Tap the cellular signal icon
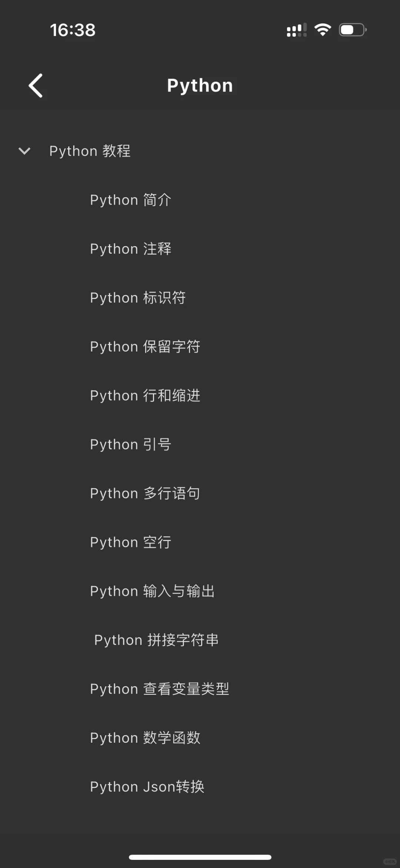400x868 pixels. click(297, 30)
